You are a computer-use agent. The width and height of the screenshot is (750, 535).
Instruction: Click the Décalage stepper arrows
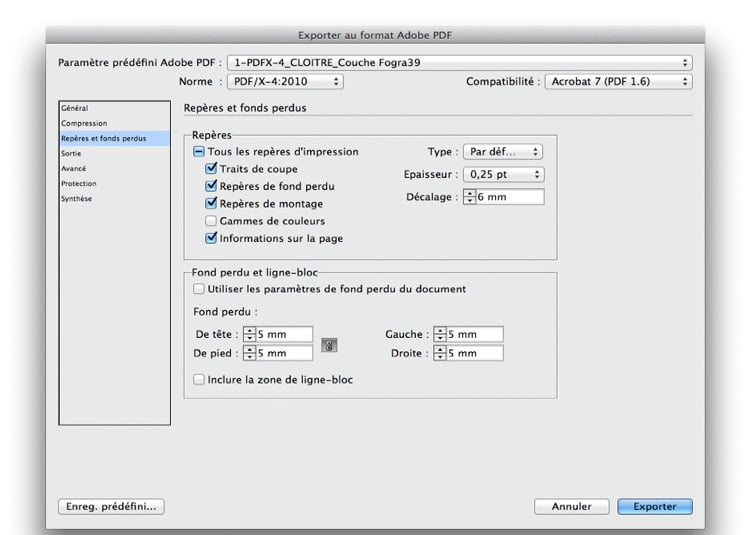pos(470,197)
